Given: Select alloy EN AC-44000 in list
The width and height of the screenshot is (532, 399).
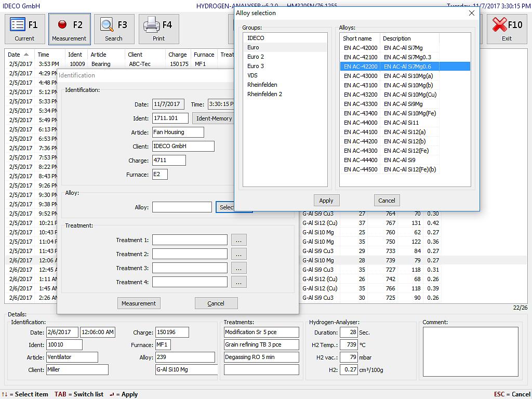Looking at the screenshot, I should pos(361,123).
